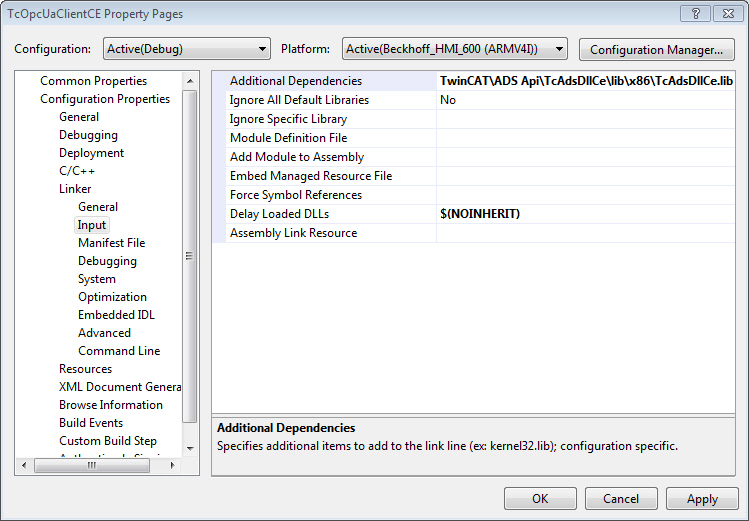The height and width of the screenshot is (521, 749).
Task: Select Custom Build Step node
Action: pyautogui.click(x=107, y=441)
